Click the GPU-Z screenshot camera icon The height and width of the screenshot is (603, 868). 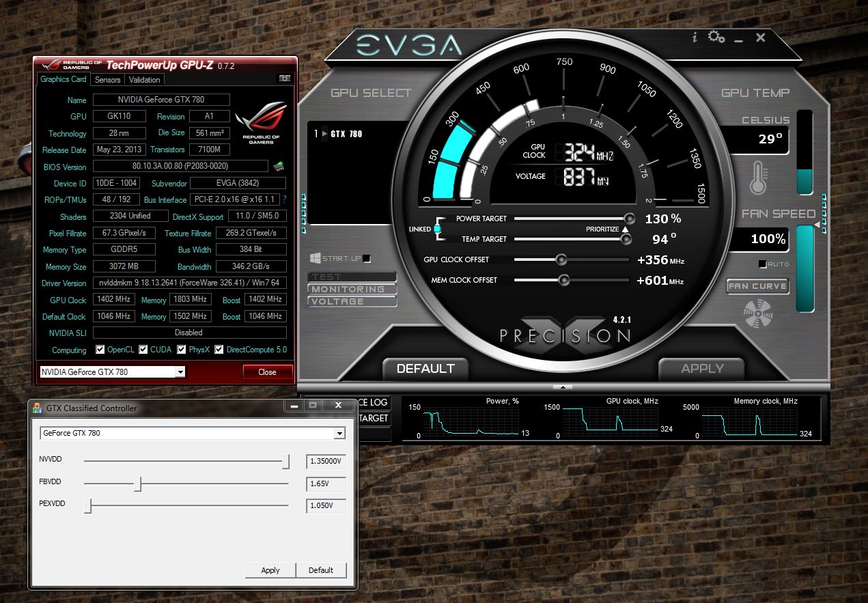(285, 79)
